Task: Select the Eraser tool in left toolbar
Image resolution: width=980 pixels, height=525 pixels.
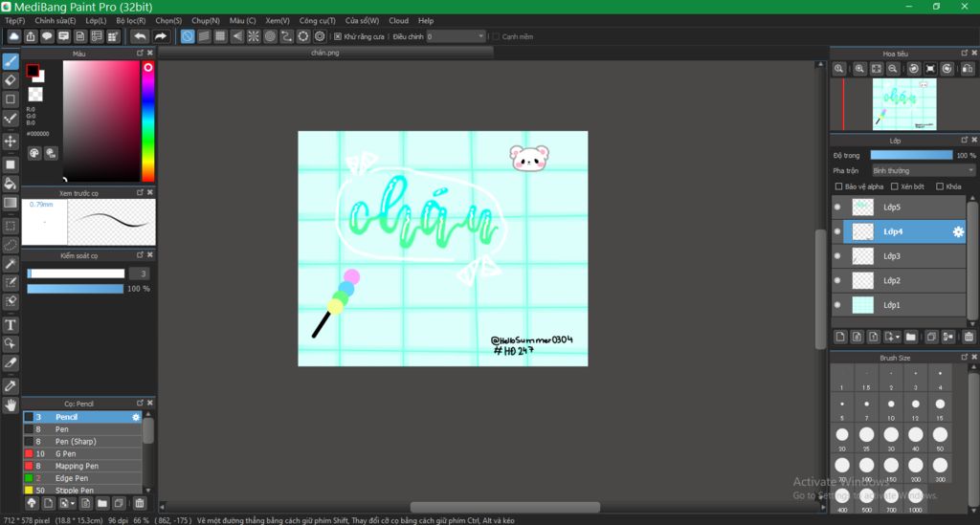Action: pos(11,80)
